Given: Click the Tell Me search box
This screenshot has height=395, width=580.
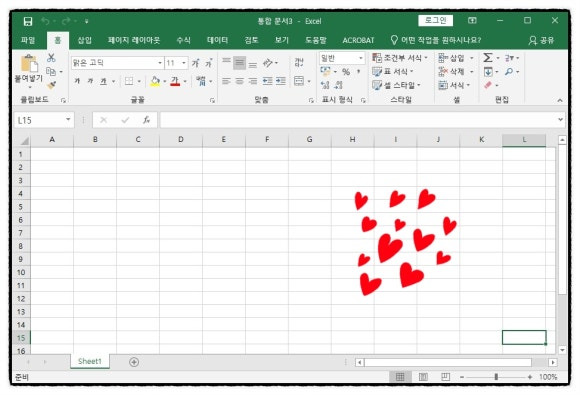Looking at the screenshot, I should pos(436,40).
